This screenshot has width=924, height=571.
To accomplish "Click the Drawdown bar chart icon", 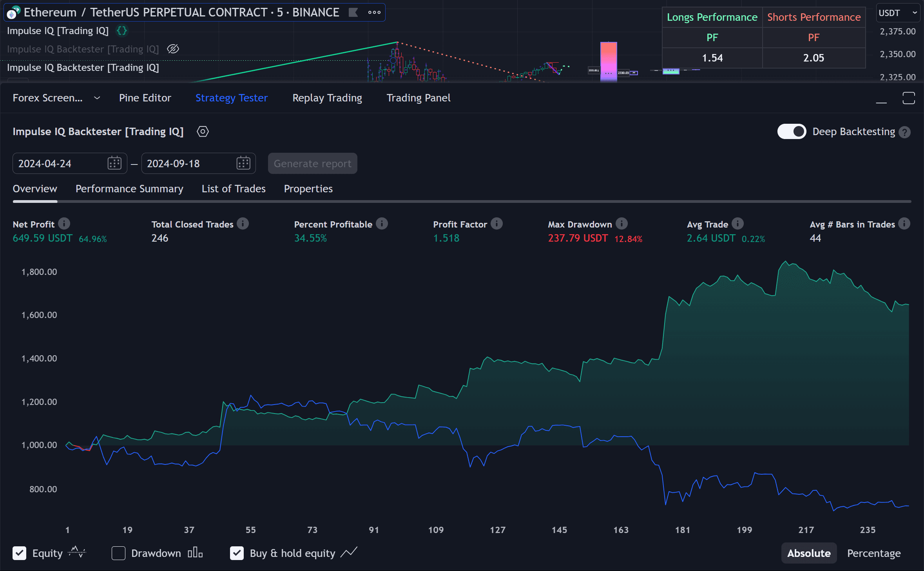I will 195,553.
